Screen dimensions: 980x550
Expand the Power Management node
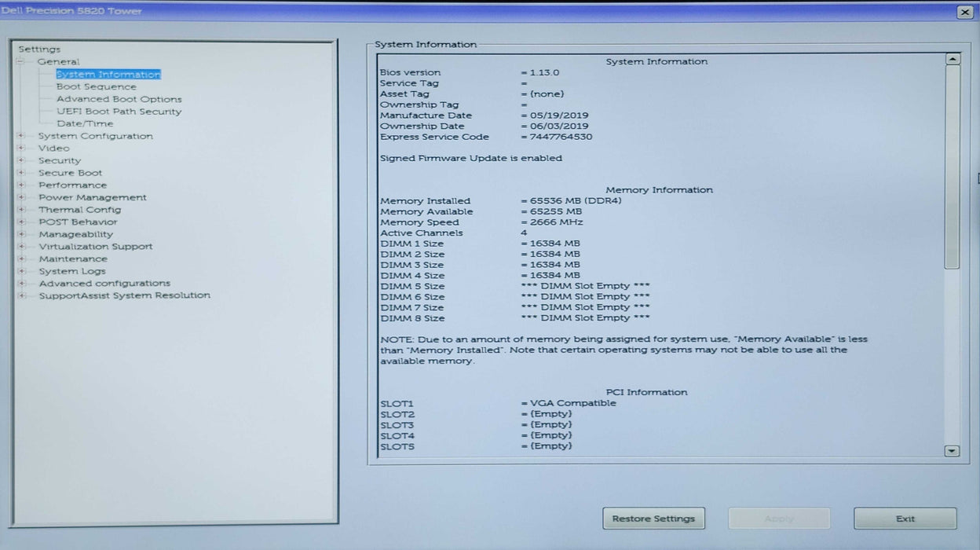21,197
